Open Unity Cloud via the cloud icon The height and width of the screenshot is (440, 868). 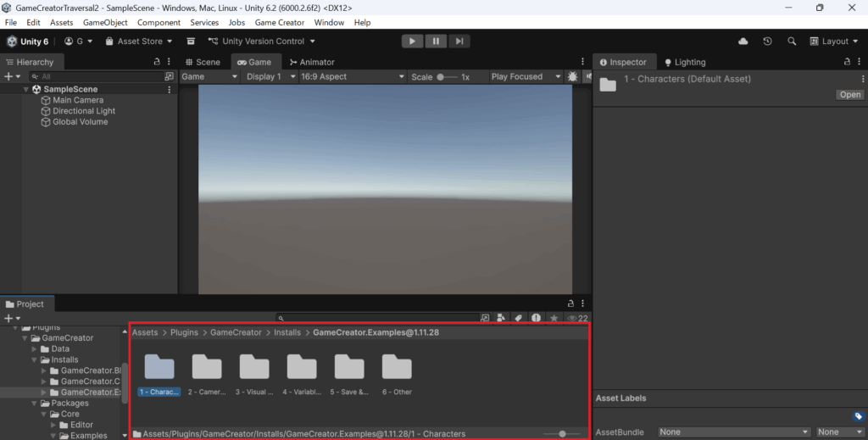click(x=743, y=41)
